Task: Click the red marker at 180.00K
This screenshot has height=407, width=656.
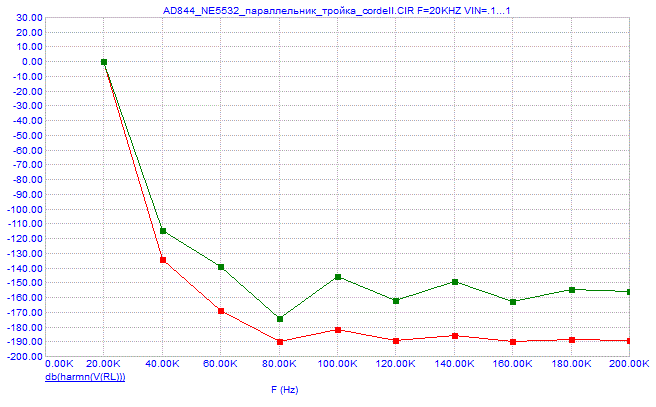Action: point(572,340)
